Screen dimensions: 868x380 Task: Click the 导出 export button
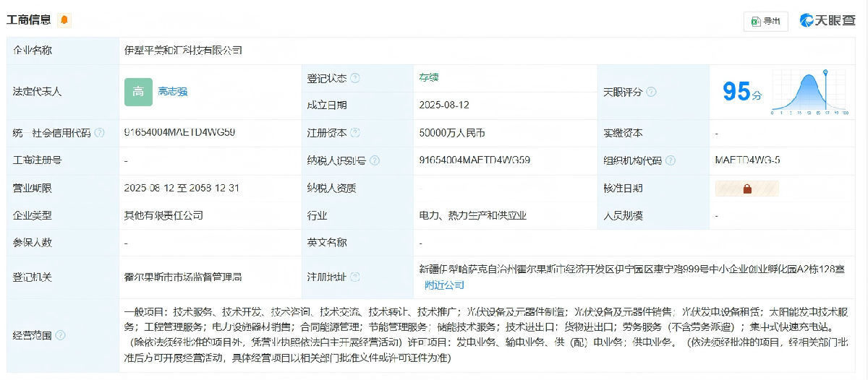(766, 21)
